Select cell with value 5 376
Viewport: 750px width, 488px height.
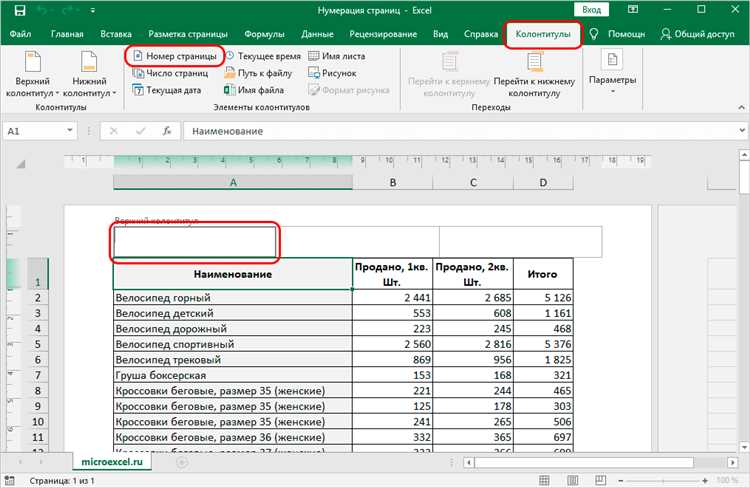(543, 344)
